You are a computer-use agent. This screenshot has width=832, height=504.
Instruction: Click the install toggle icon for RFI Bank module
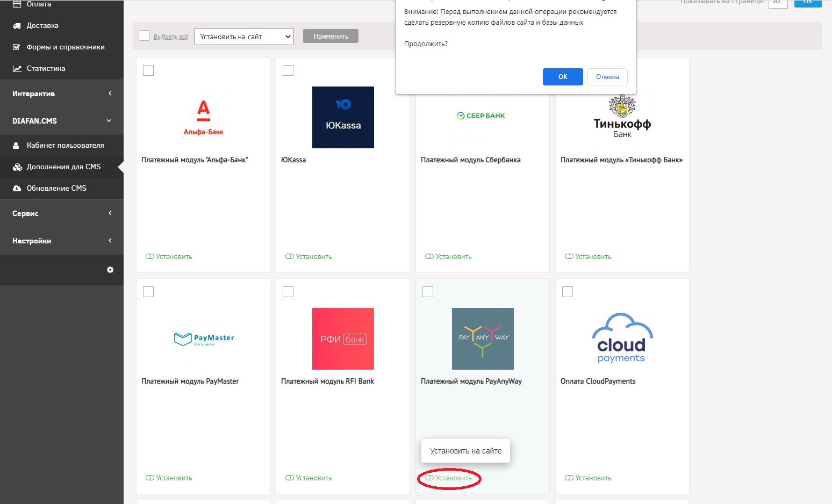pos(290,478)
